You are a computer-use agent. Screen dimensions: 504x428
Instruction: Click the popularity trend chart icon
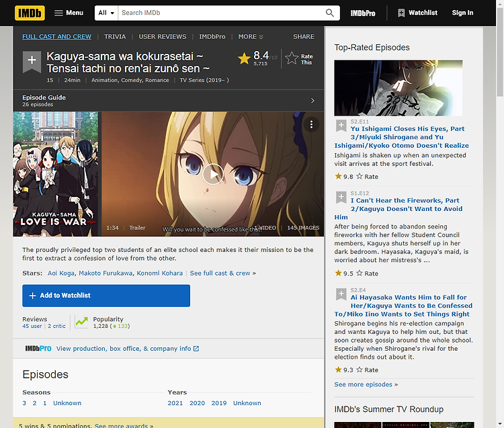click(81, 322)
